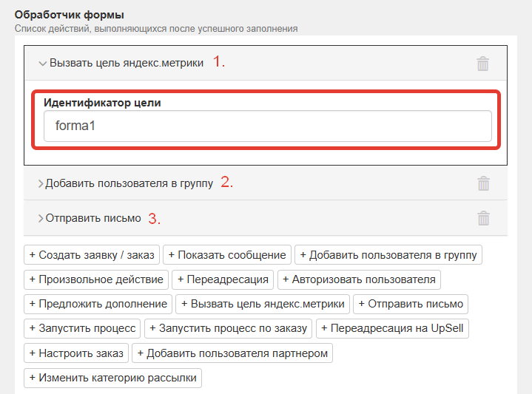Add a 'Переадресация' action
The width and height of the screenshot is (532, 394).
(x=223, y=279)
